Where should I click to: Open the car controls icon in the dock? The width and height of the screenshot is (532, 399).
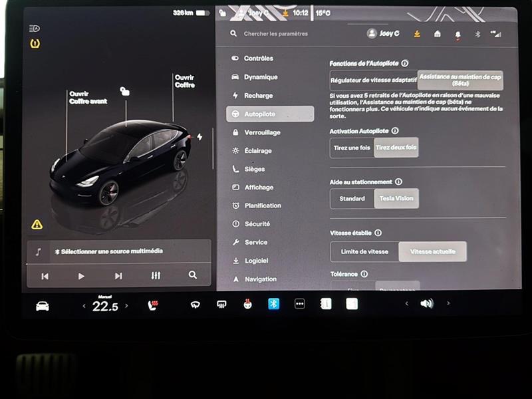(43, 306)
